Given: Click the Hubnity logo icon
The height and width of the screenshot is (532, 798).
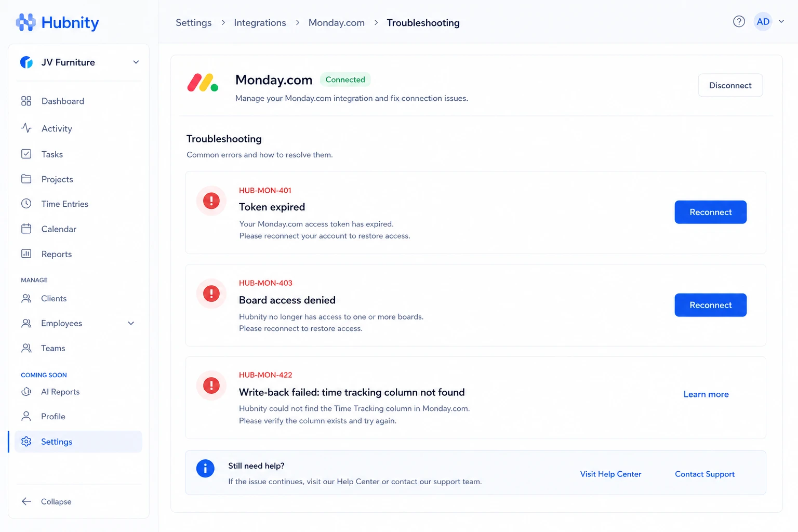Looking at the screenshot, I should click(25, 22).
